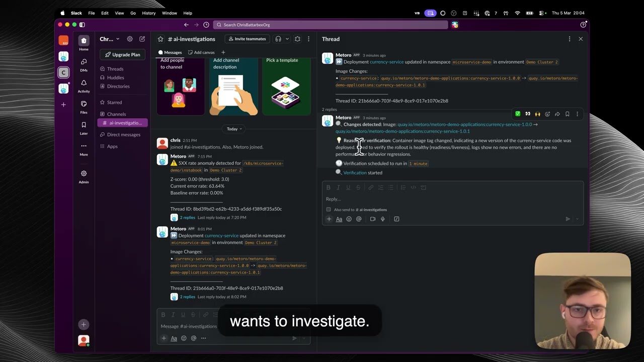
Task: Forward the thread message
Action: pos(557,114)
